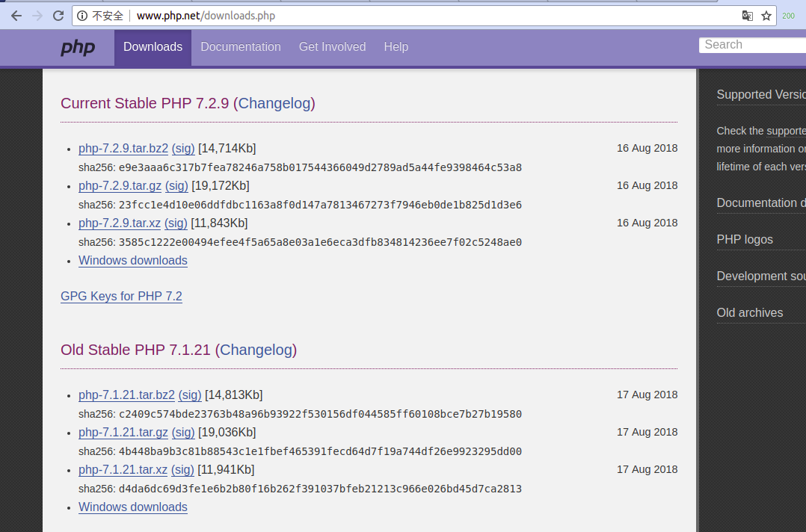
Task: Open the Documentation nav item
Action: 241,47
